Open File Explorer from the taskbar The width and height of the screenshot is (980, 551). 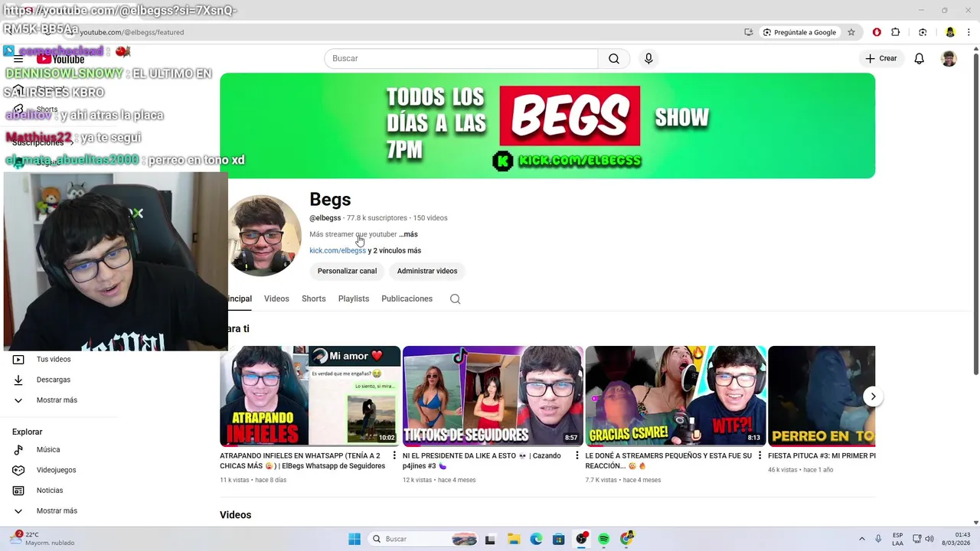(513, 539)
